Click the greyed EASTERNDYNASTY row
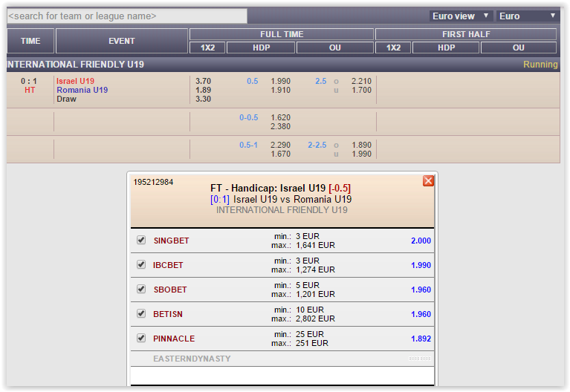The height and width of the screenshot is (392, 570). (x=282, y=359)
